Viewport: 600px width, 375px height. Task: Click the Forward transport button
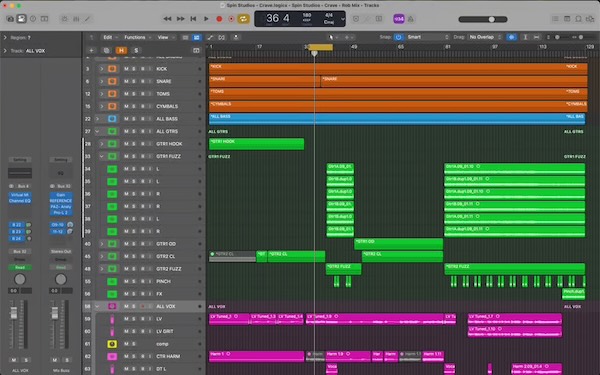180,19
